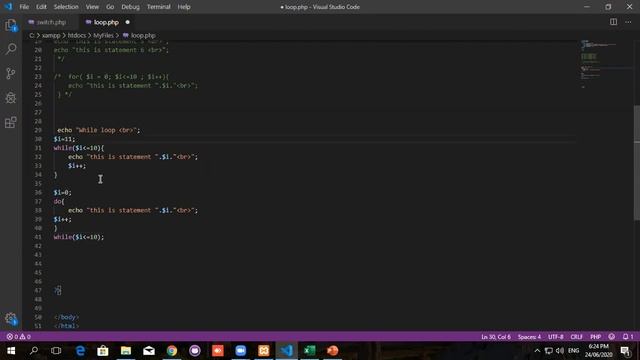Click Ln 30, Col 6 status item

click(x=496, y=337)
